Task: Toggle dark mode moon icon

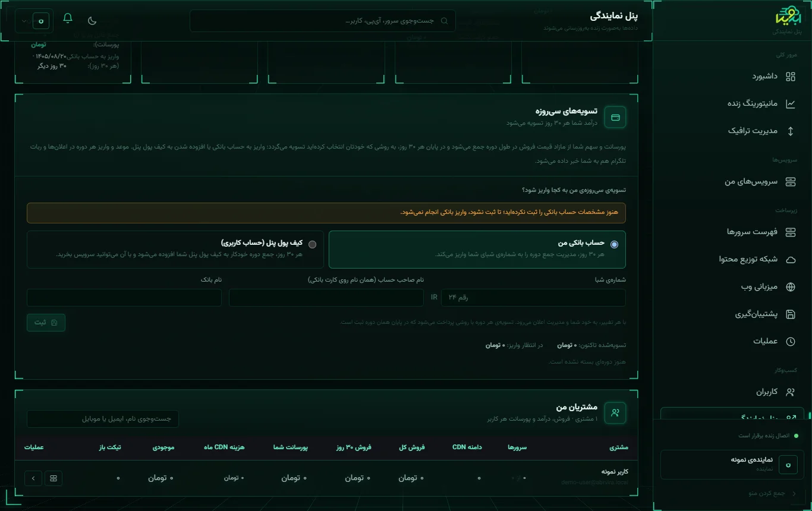Action: [x=92, y=20]
